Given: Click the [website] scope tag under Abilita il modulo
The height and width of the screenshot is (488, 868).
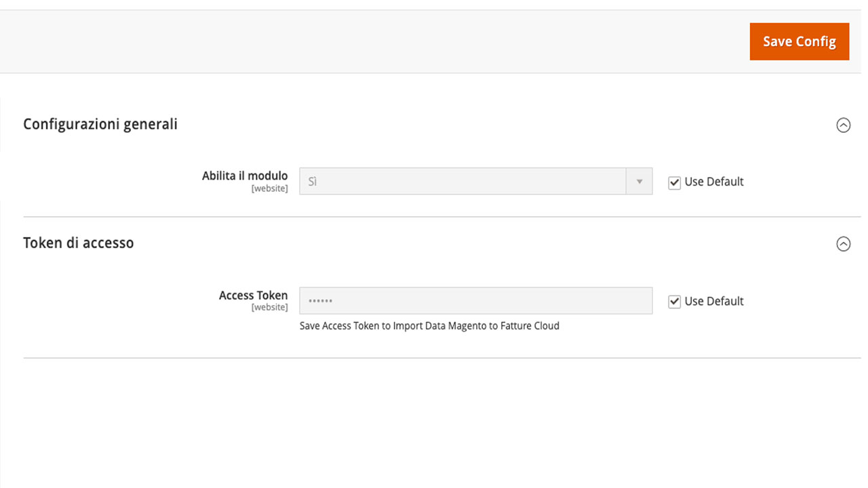Looking at the screenshot, I should coord(269,188).
